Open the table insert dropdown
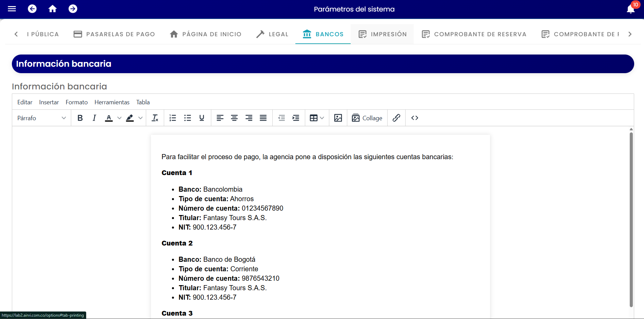This screenshot has width=644, height=319. pyautogui.click(x=317, y=118)
